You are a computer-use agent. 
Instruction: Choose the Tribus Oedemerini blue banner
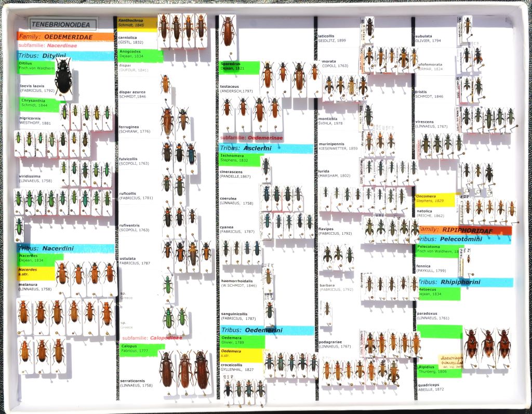click(267, 330)
